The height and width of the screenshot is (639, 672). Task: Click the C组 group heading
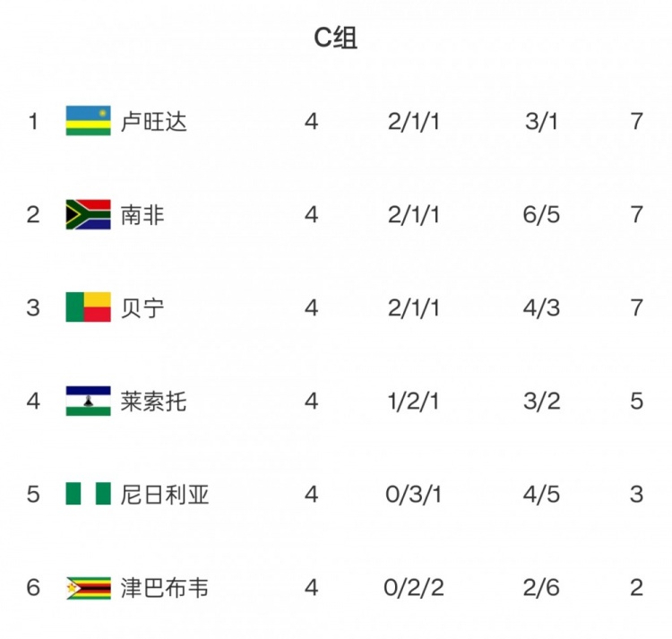(335, 38)
